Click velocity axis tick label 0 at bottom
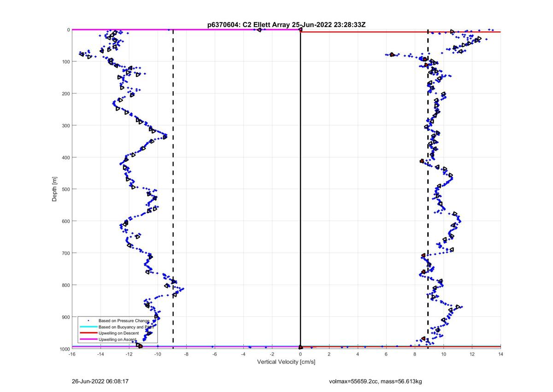The width and height of the screenshot is (553, 392). click(300, 354)
